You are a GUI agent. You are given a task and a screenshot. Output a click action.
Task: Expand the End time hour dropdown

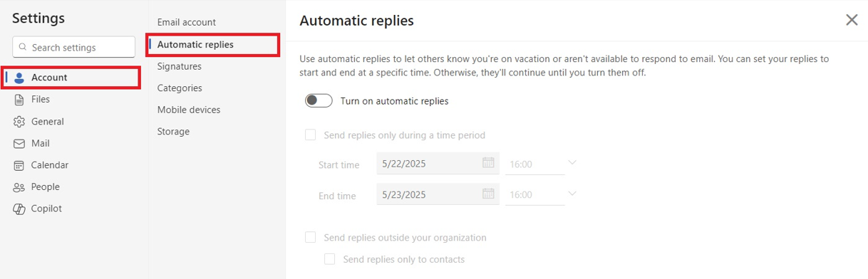pyautogui.click(x=572, y=194)
